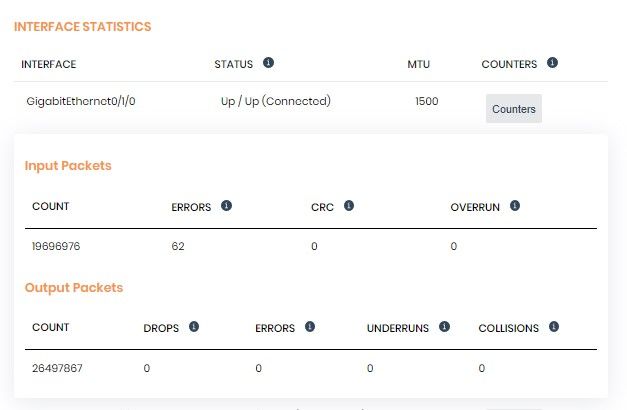Click the Output Packets section heading
This screenshot has width=627, height=410.
[x=74, y=288]
